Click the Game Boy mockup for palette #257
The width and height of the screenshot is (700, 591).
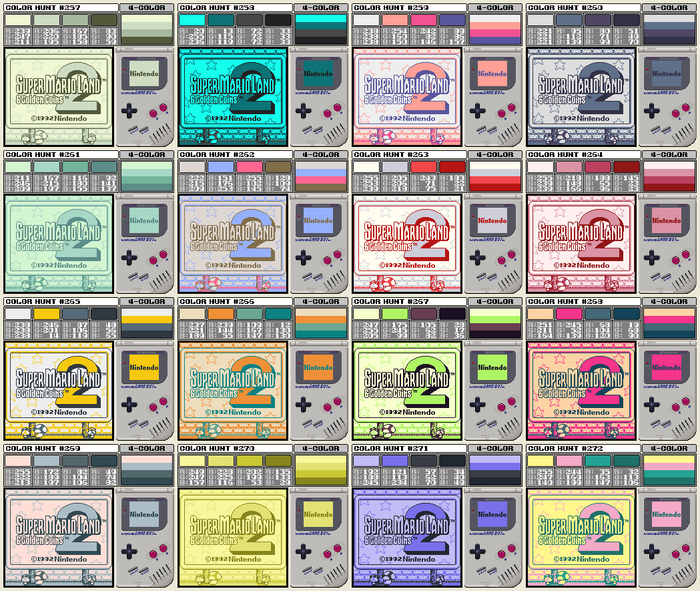(145, 97)
